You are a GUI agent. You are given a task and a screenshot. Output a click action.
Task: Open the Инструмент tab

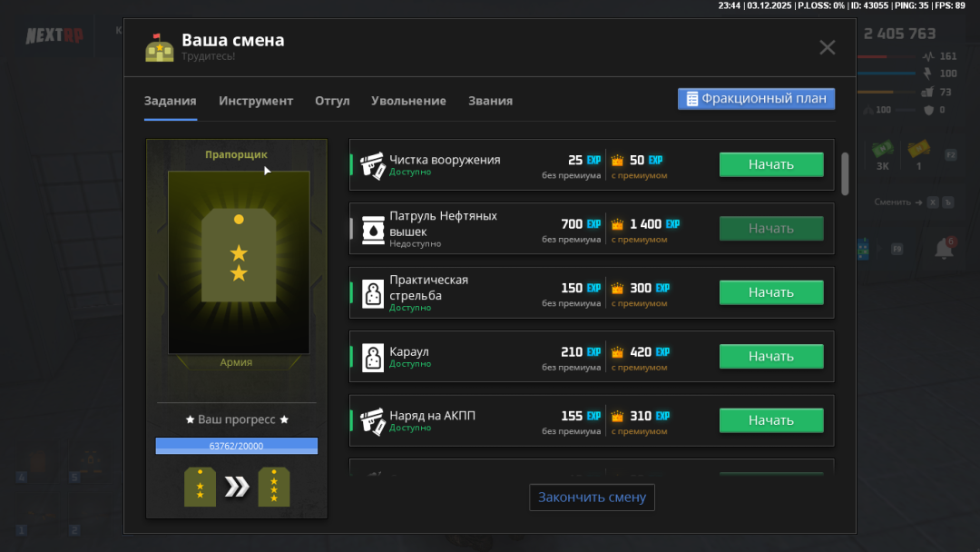tap(256, 101)
